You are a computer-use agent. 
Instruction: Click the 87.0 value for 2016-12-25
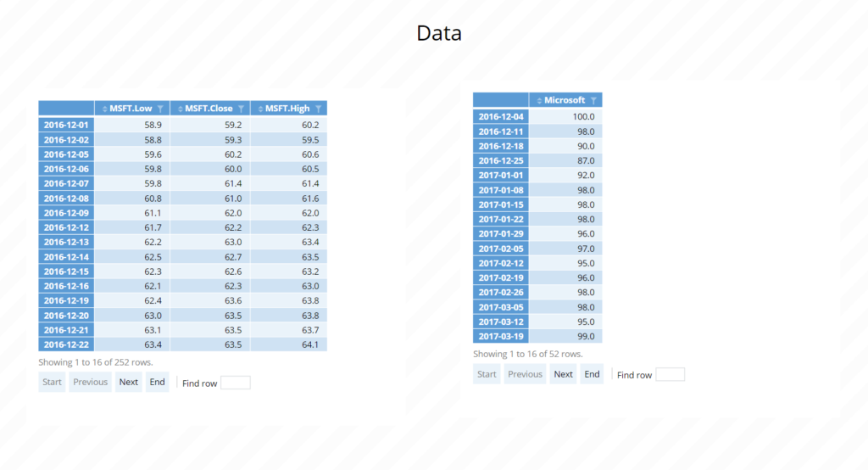pos(586,160)
